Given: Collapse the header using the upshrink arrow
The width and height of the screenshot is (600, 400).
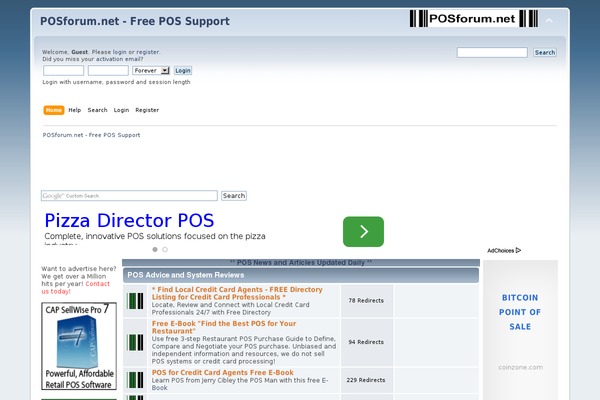Looking at the screenshot, I should point(549,21).
